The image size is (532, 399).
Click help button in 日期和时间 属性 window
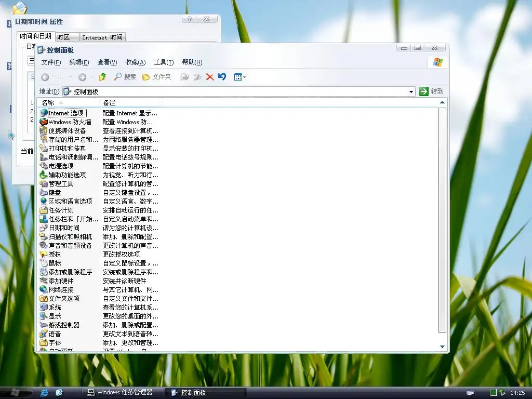189,19
